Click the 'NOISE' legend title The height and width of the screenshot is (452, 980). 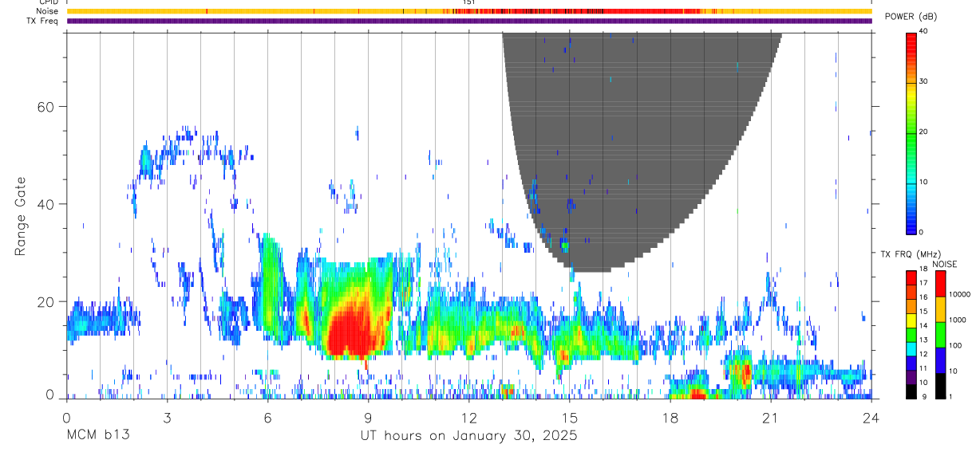(945, 264)
